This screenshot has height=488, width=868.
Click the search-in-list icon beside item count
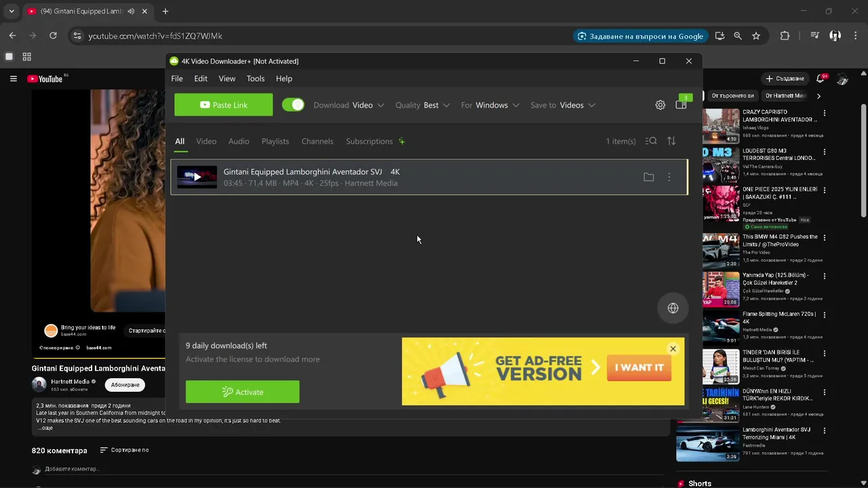(x=651, y=141)
